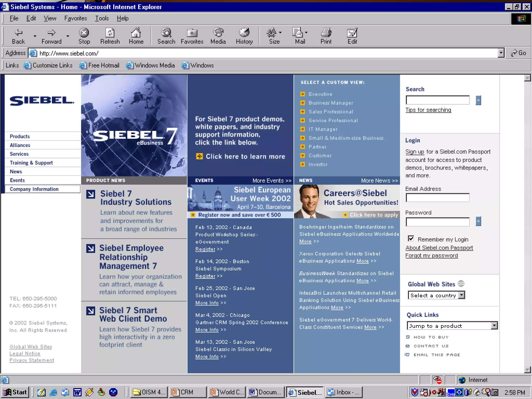Click Click here to learn more
The width and height of the screenshot is (532, 399).
245,156
